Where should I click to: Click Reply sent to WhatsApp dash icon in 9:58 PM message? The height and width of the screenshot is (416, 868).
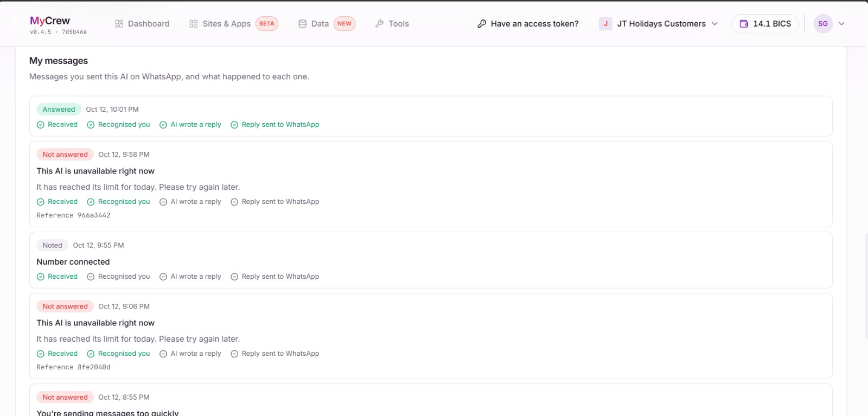(234, 202)
